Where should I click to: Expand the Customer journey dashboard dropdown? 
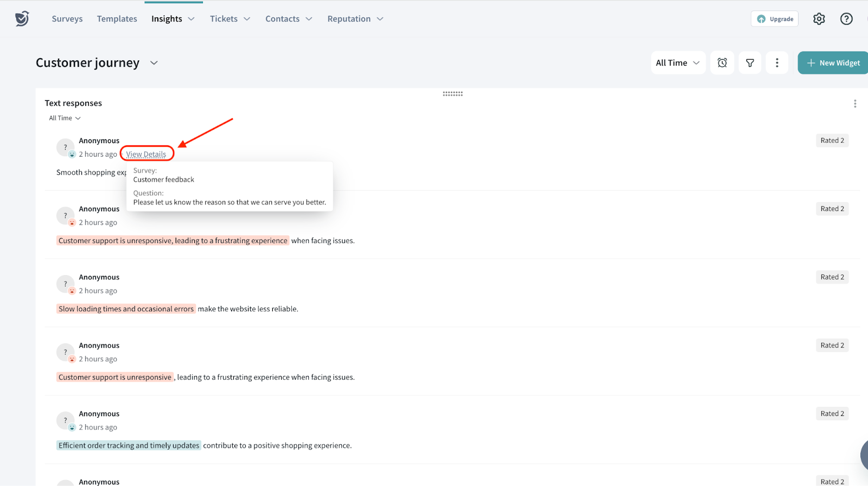pos(154,63)
